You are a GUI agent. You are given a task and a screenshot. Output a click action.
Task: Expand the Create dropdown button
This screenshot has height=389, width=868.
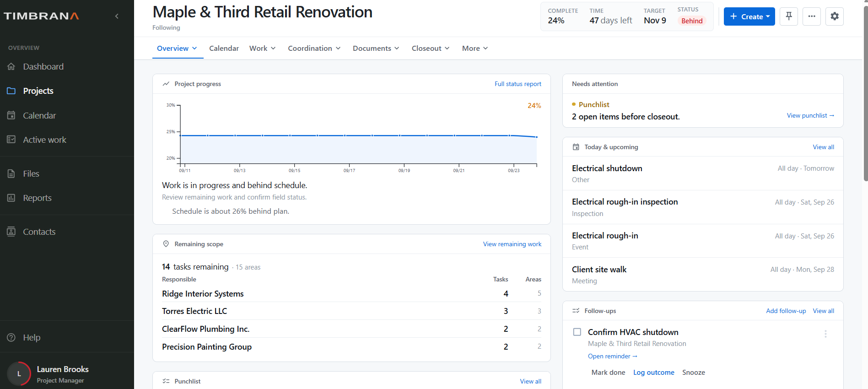[749, 16]
